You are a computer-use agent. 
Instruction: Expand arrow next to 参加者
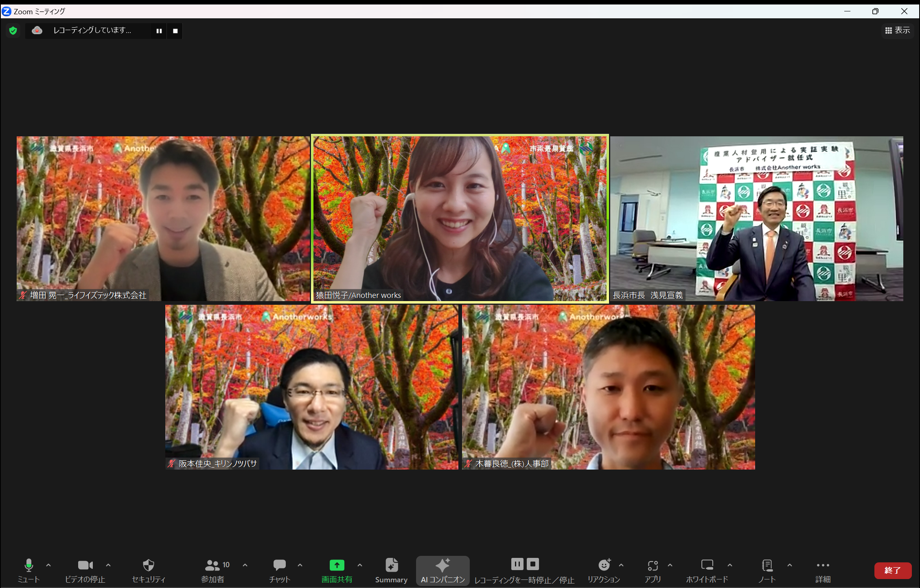pos(245,565)
